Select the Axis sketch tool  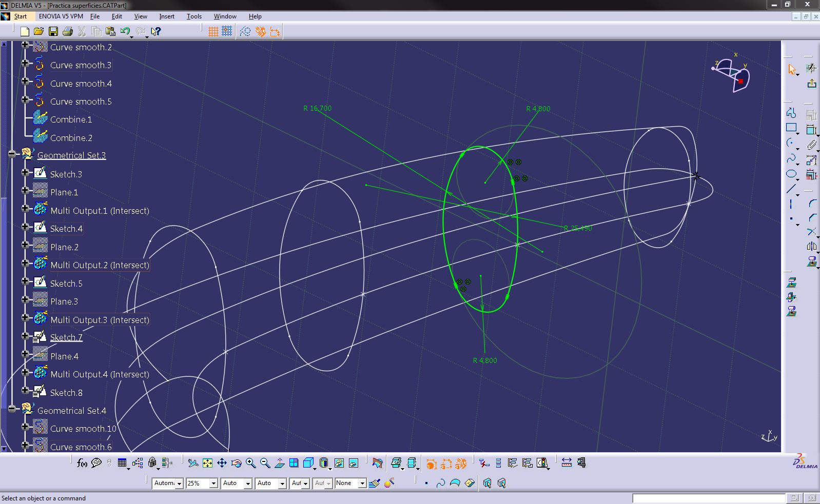791,204
